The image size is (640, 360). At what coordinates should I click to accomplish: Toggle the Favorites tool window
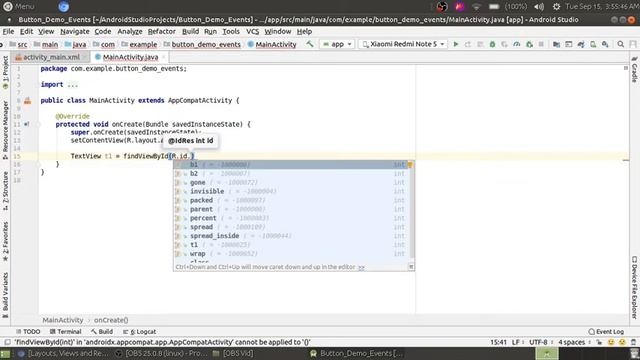point(5,241)
